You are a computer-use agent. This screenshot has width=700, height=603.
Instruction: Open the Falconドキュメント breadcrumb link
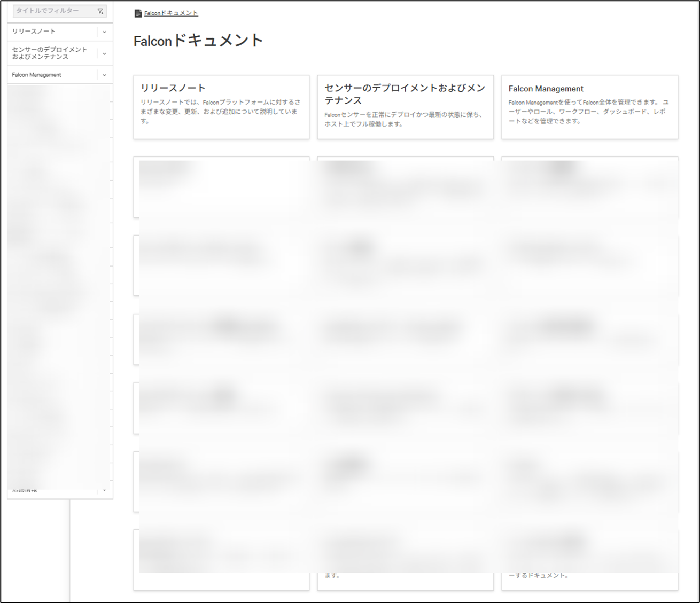pos(171,13)
